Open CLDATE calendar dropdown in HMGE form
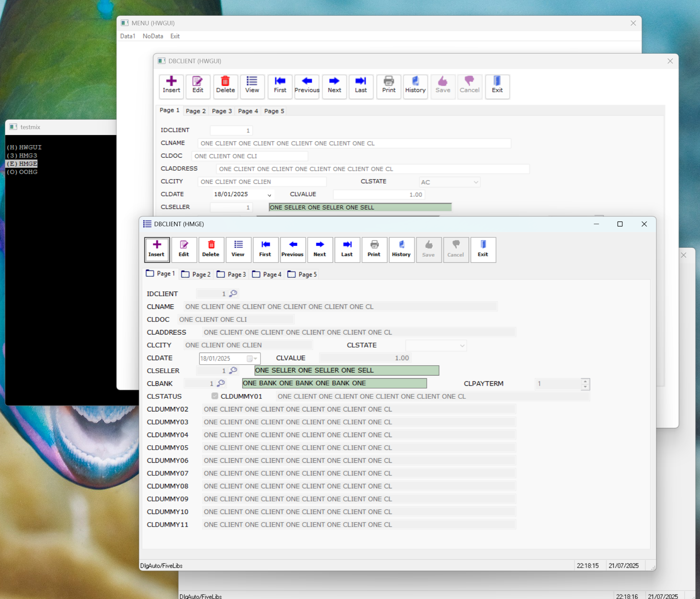Viewport: 700px width, 599px height. click(x=253, y=358)
